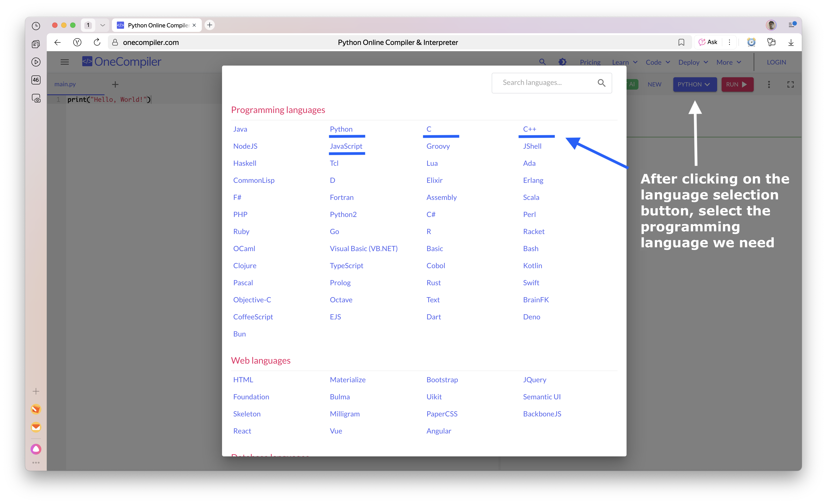Click the 46 counter icon in sidebar
The width and height of the screenshot is (827, 504).
click(36, 80)
